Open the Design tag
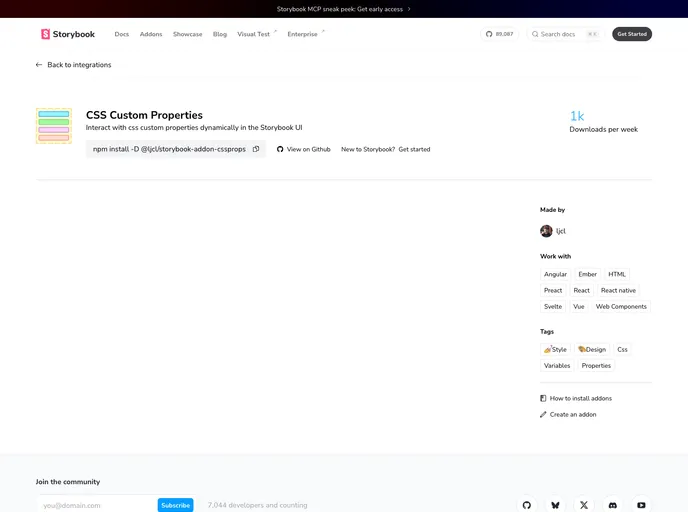Image resolution: width=688 pixels, height=512 pixels. 592,349
